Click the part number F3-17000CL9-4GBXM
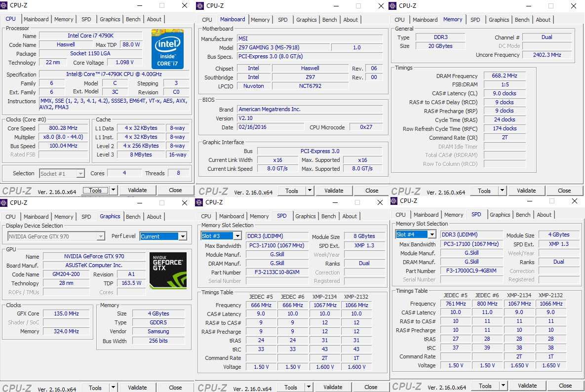 point(471,271)
